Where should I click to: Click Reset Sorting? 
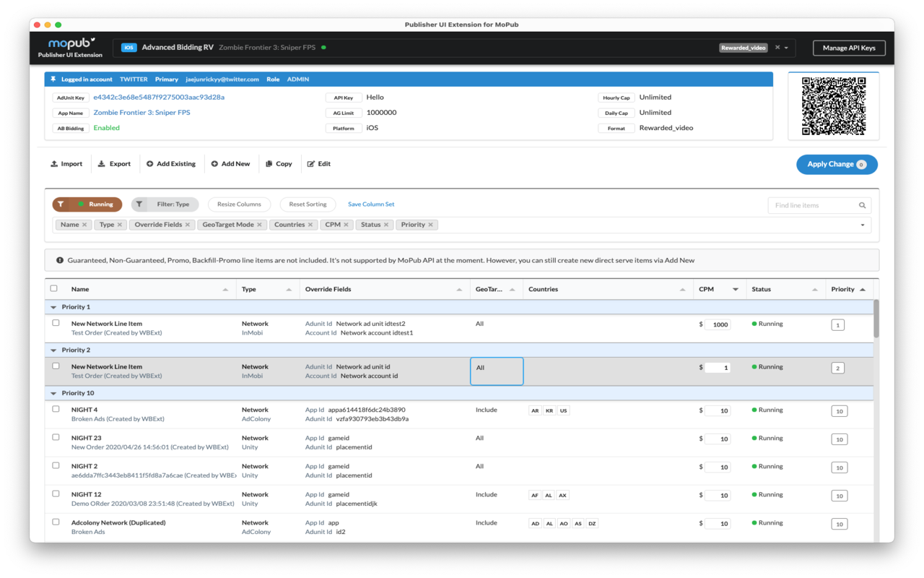[308, 204]
